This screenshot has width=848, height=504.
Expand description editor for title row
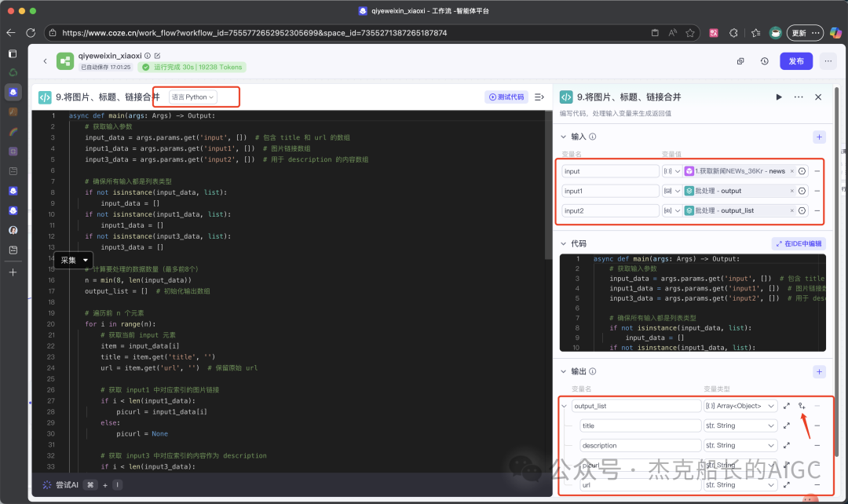(x=786, y=426)
